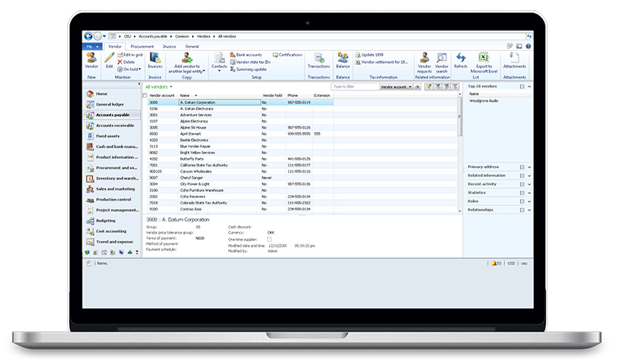This screenshot has width=617, height=364.
Task: Open the File menu
Action: click(x=92, y=46)
